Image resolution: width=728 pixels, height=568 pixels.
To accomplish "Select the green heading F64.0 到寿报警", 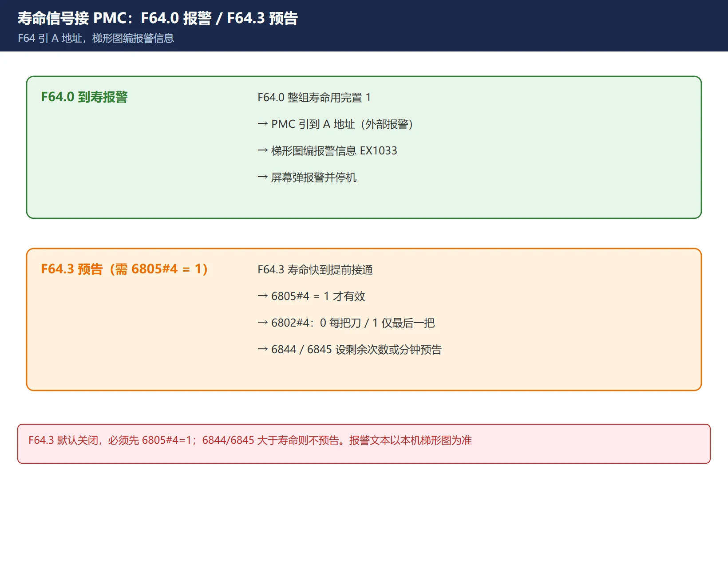I will coord(84,97).
